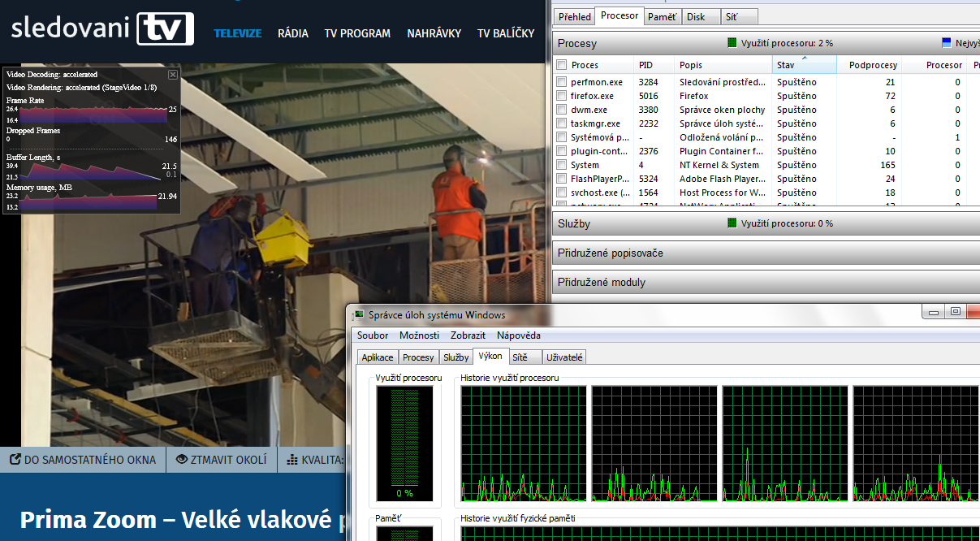The height and width of the screenshot is (541, 980).
Task: Check the taskmgr.exe process checkbox
Action: click(x=562, y=123)
